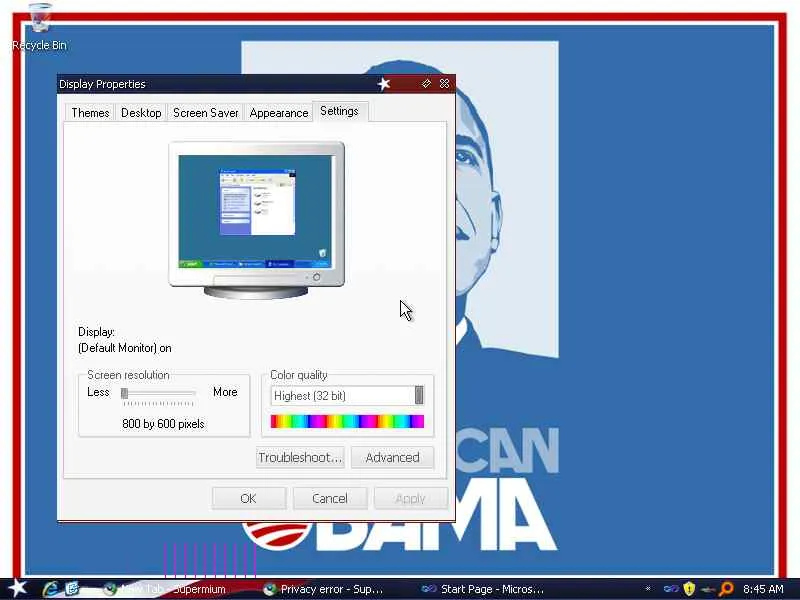The width and height of the screenshot is (800, 600).
Task: Switch to the Privacy error Supermium taskbar window
Action: point(323,589)
